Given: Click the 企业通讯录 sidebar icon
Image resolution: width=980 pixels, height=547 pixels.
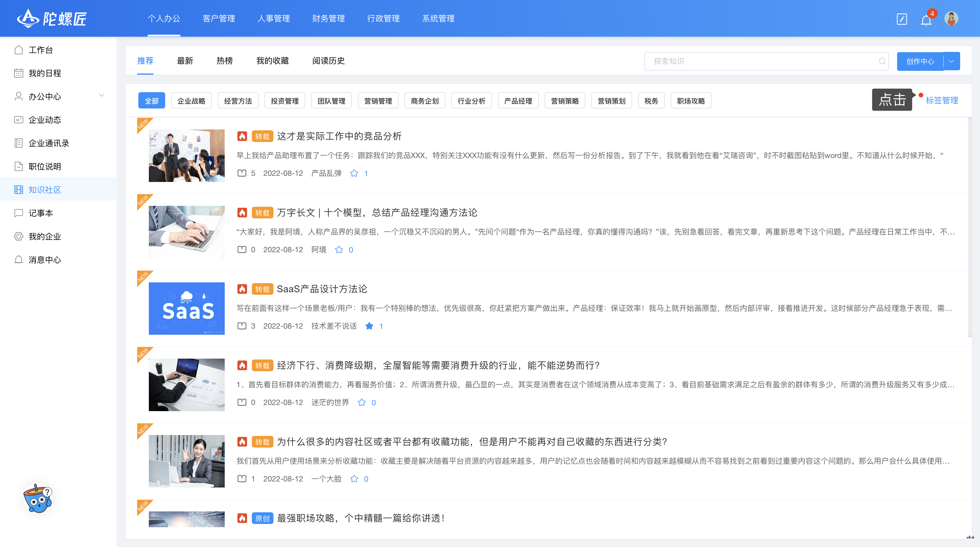Looking at the screenshot, I should [18, 143].
